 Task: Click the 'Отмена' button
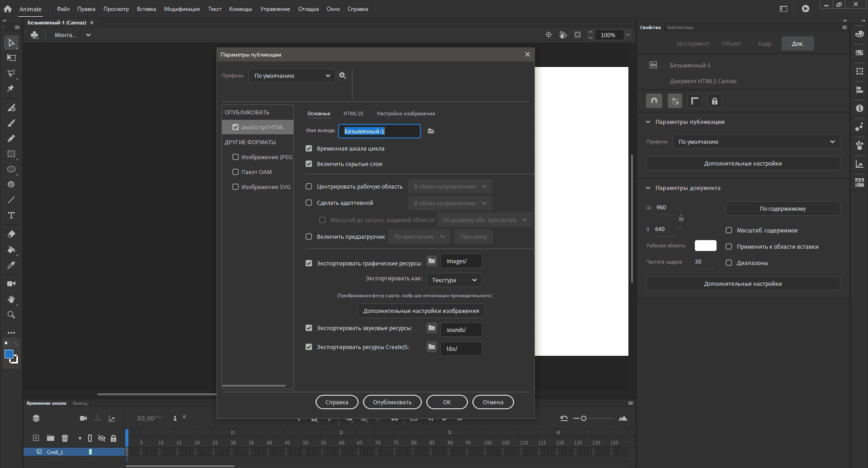(493, 402)
